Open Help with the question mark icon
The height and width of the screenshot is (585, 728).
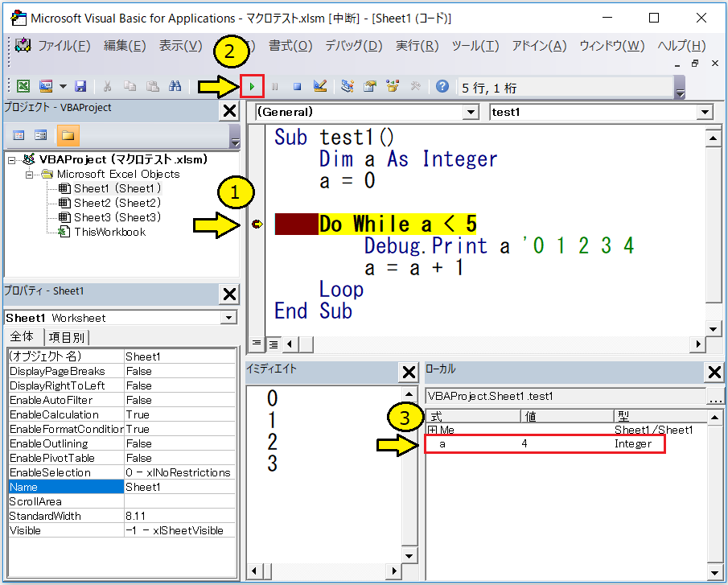pos(442,85)
